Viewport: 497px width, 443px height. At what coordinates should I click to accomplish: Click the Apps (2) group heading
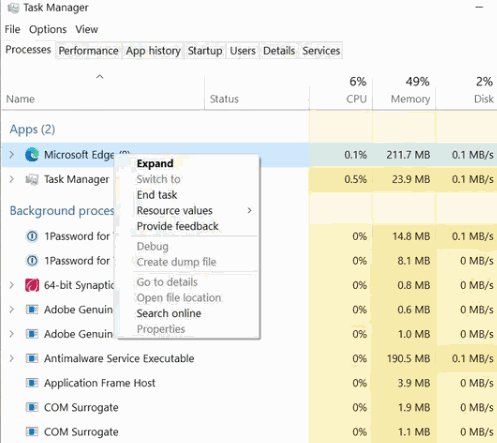point(32,129)
